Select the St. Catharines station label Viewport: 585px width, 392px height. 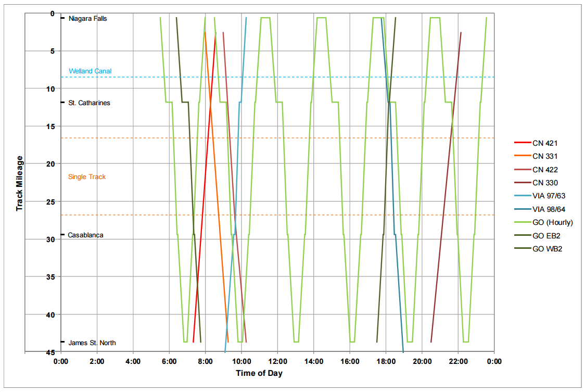[89, 103]
